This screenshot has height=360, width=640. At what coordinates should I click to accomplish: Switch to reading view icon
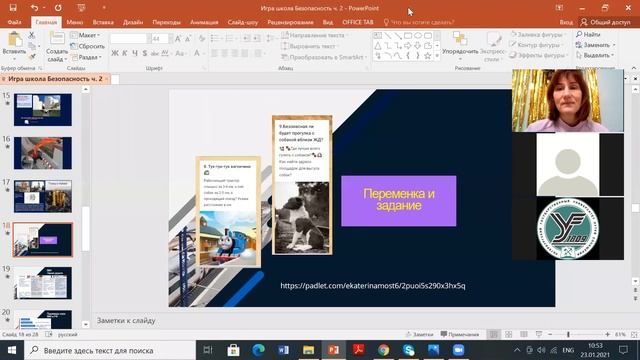pyautogui.click(x=524, y=334)
